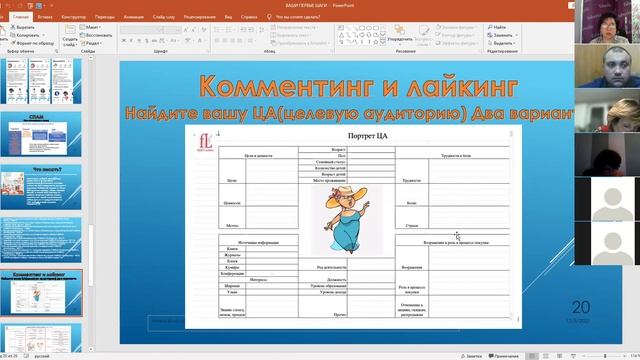Open Направление текста dropdown
Image resolution: width=640 pixels, height=360 pixels.
294,27
